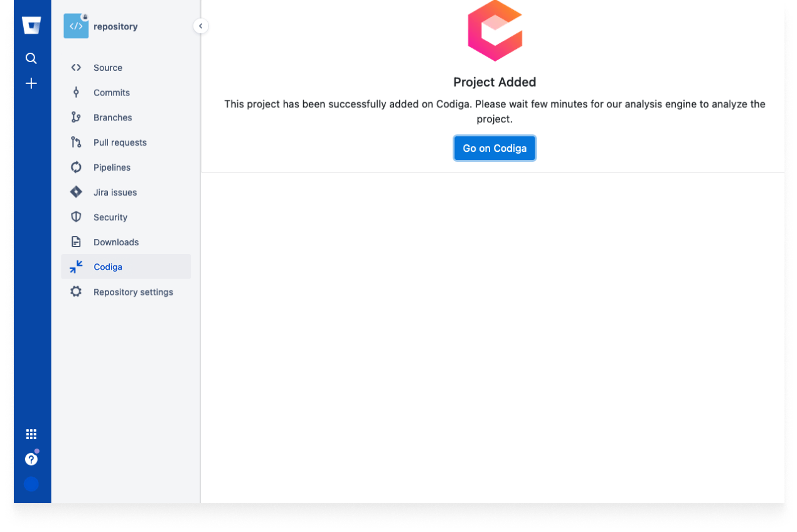The width and height of the screenshot is (797, 532).
Task: Click the Repository settings gear icon
Action: [x=76, y=291]
